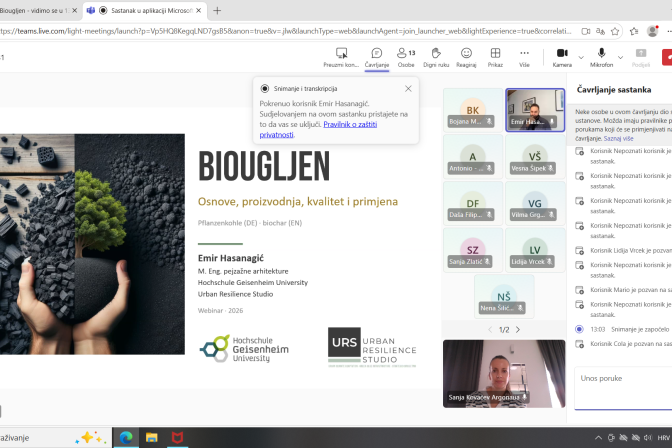Raise hand with Digni ruku
This screenshot has width=672, height=448.
pos(436,57)
